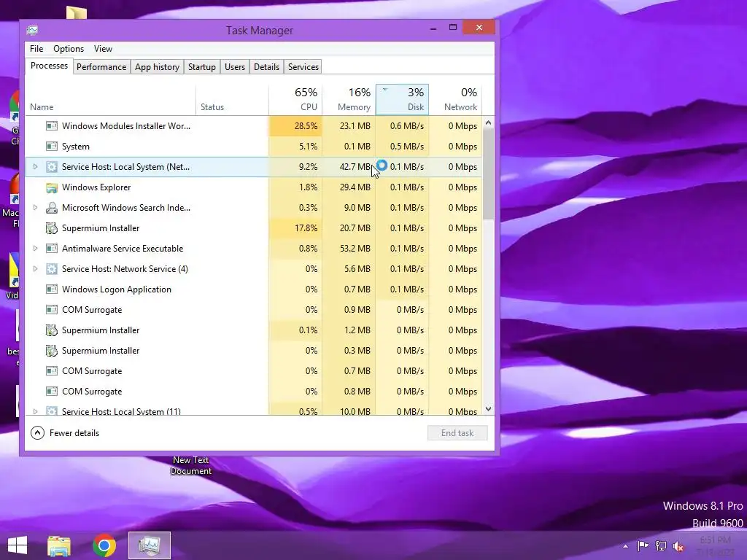Screen dimensions: 747x560
Task: Sort by the Status column header
Action: 232,99
